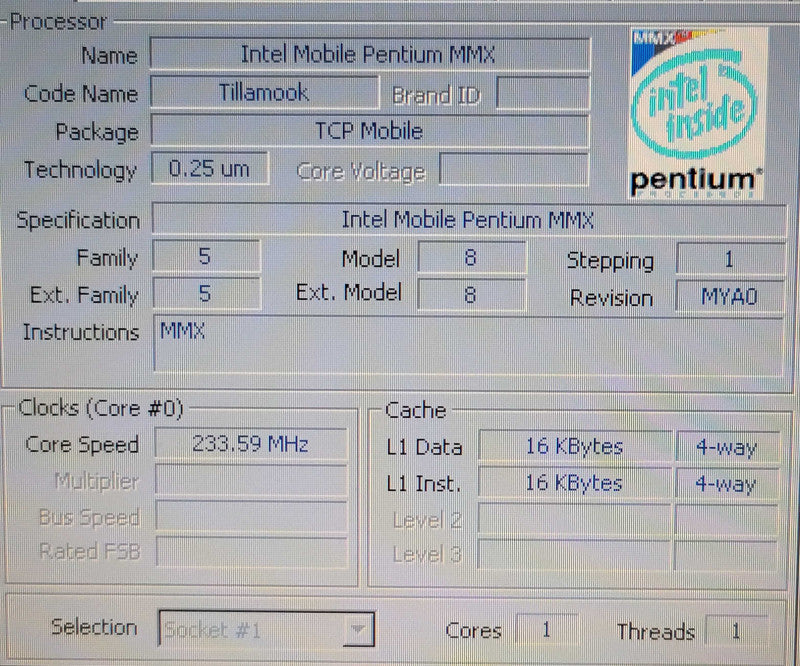The image size is (800, 666).
Task: Click the L1 Inst. size '16 KBytes'
Action: (574, 483)
